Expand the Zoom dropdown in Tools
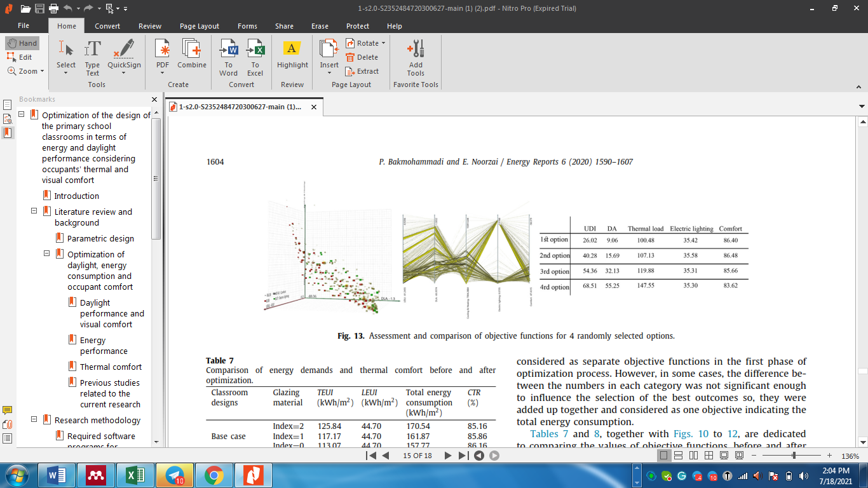 click(x=42, y=71)
